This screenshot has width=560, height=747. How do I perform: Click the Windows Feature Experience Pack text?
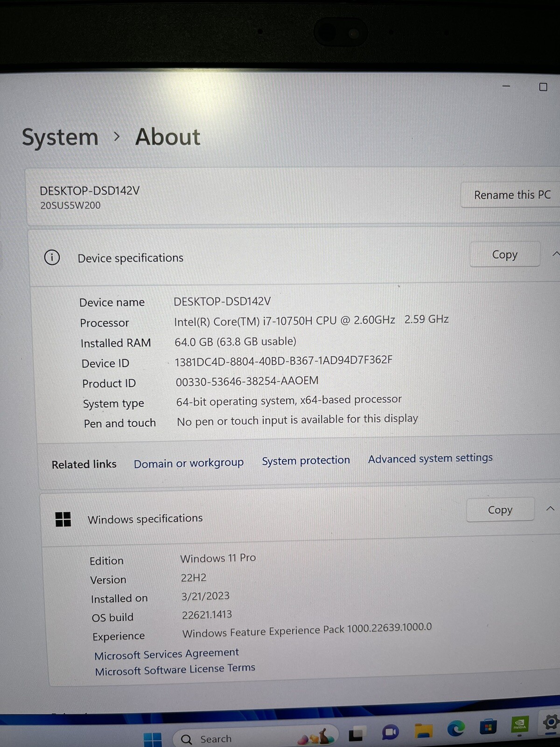tap(307, 630)
